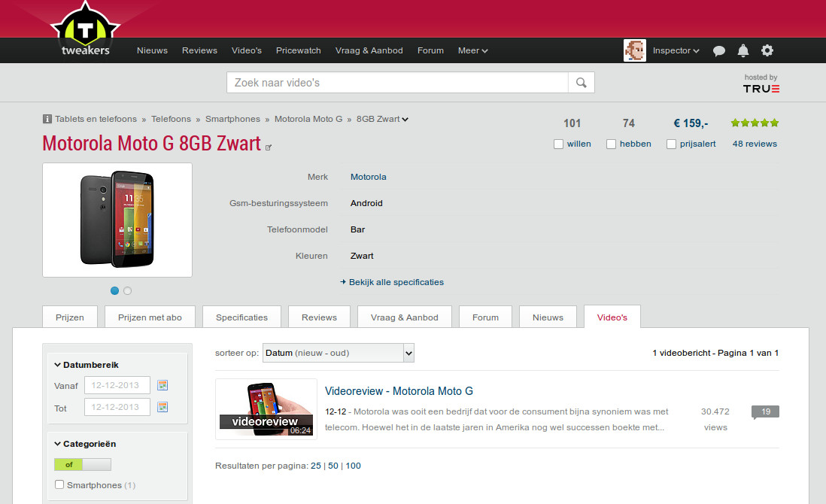The width and height of the screenshot is (826, 504).
Task: Open the 48 reviews link
Action: tap(755, 144)
